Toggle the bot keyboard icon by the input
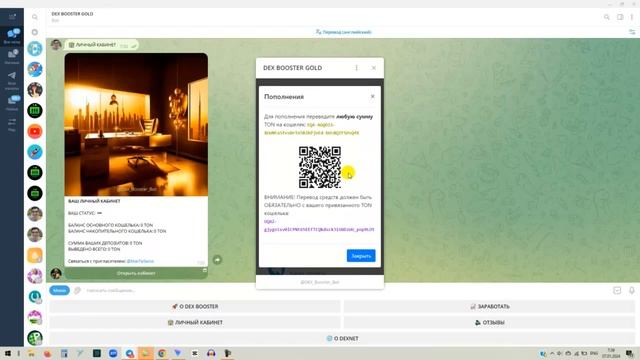640x360 pixels. pos(617,290)
